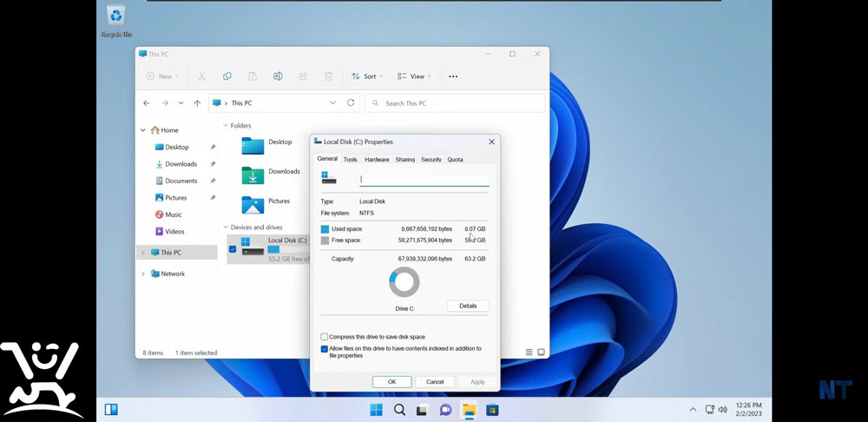Click the Rename icon in Explorer toolbar
The height and width of the screenshot is (422, 868).
coord(278,76)
